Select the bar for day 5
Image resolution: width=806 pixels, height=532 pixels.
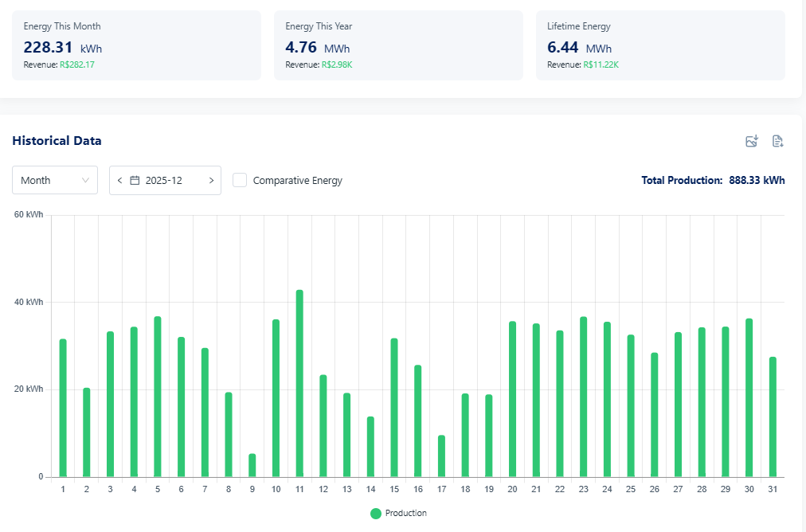(158, 397)
